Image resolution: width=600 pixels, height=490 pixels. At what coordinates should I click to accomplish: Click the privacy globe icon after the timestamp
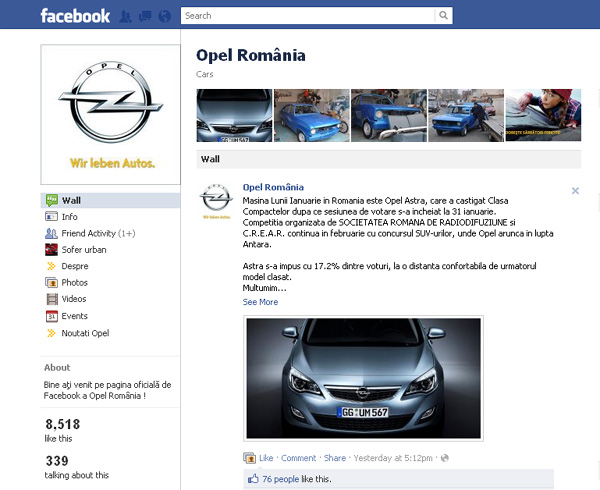coord(445,458)
